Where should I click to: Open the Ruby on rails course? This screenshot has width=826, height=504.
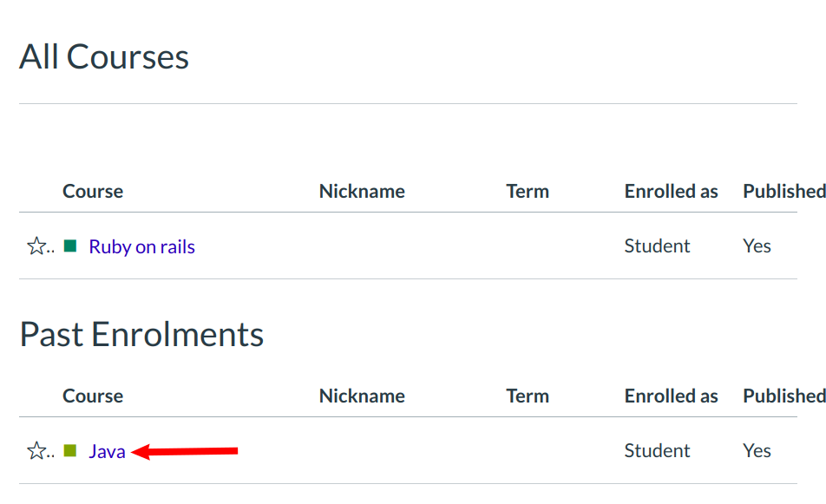(141, 247)
